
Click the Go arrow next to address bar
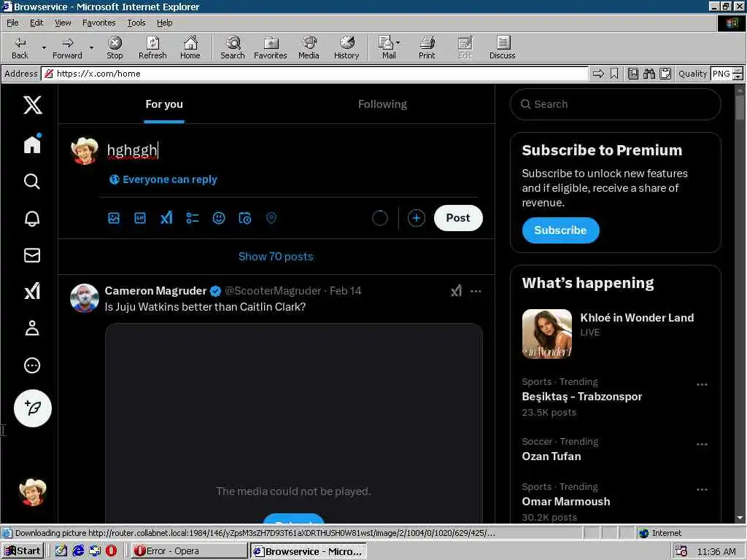click(598, 74)
